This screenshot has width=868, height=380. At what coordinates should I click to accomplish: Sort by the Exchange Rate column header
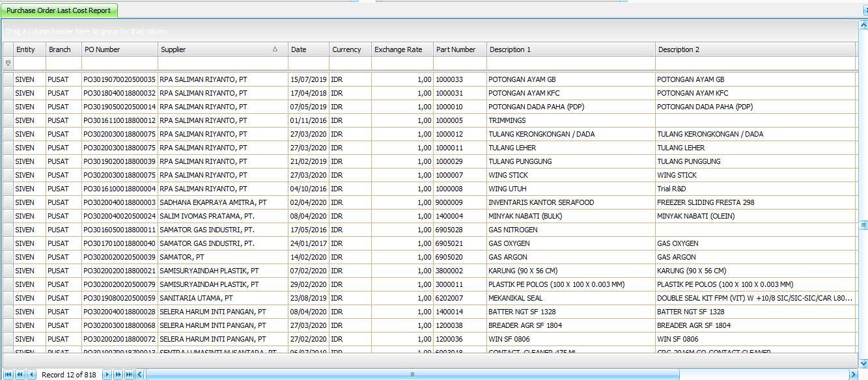click(402, 49)
